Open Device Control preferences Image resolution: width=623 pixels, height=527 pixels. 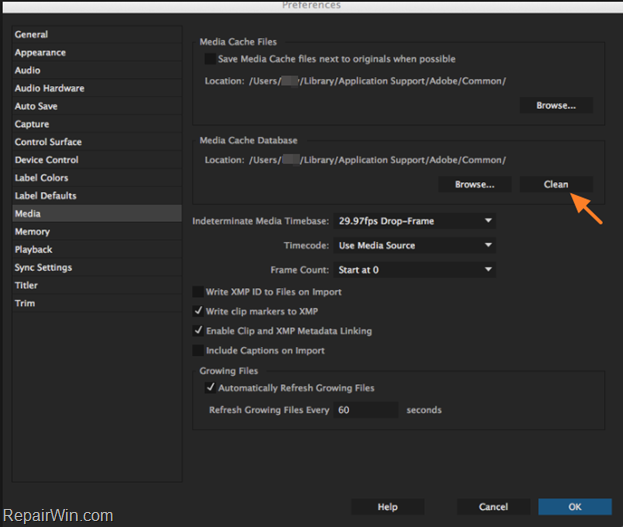[x=97, y=160]
